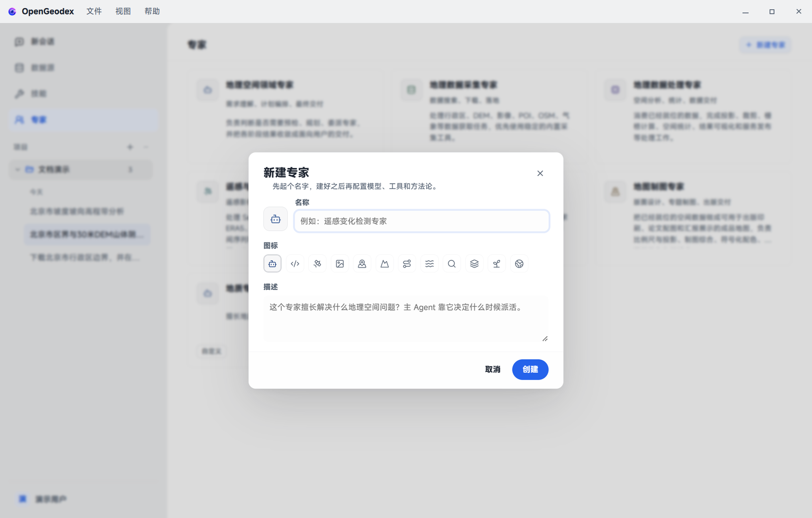Click the 名称 label
This screenshot has width=812, height=518.
click(302, 202)
